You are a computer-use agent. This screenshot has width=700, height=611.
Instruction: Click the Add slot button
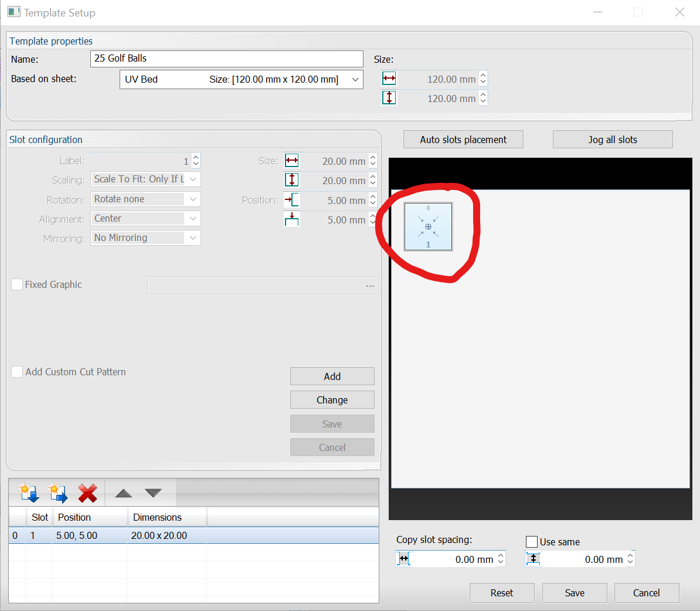[332, 376]
